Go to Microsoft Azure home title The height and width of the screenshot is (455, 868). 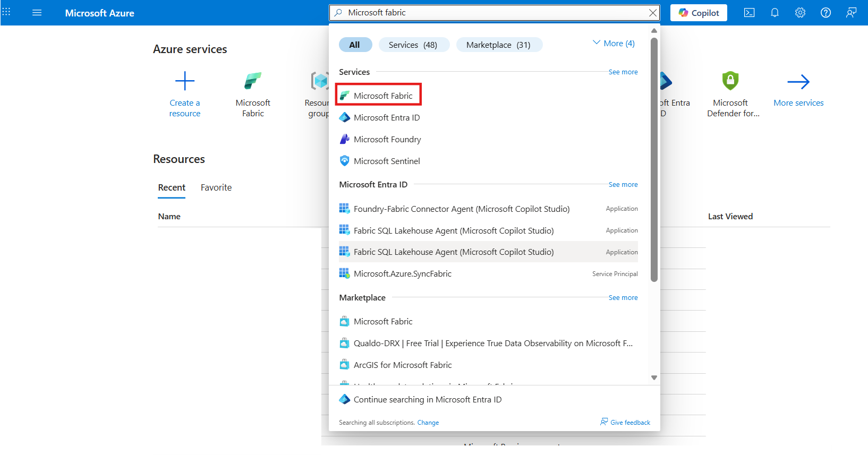tap(100, 13)
